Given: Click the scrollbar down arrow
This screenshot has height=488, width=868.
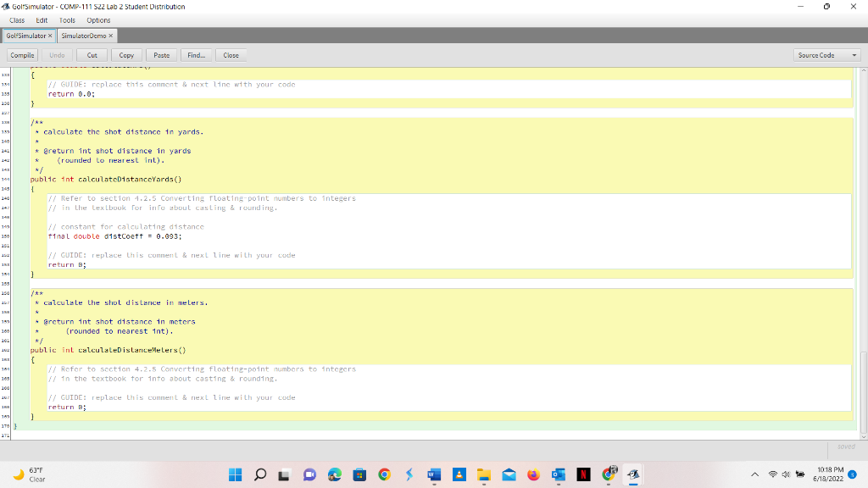Looking at the screenshot, I should 864,436.
